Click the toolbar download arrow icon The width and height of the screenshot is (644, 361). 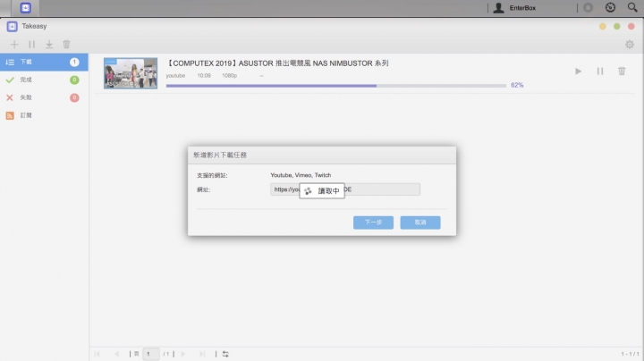click(x=49, y=45)
